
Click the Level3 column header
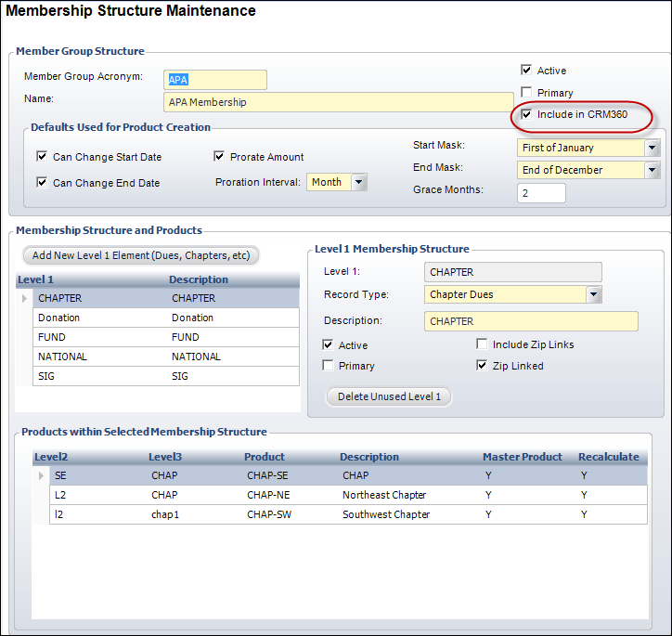tap(165, 457)
